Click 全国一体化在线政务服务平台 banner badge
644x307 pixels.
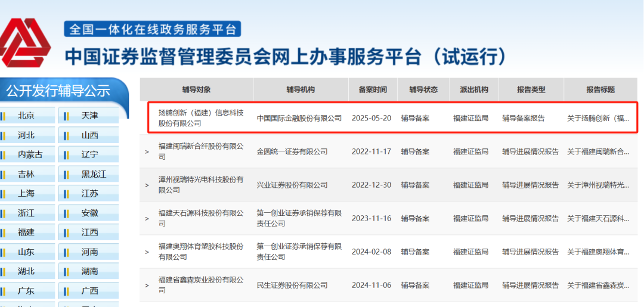coord(153,29)
